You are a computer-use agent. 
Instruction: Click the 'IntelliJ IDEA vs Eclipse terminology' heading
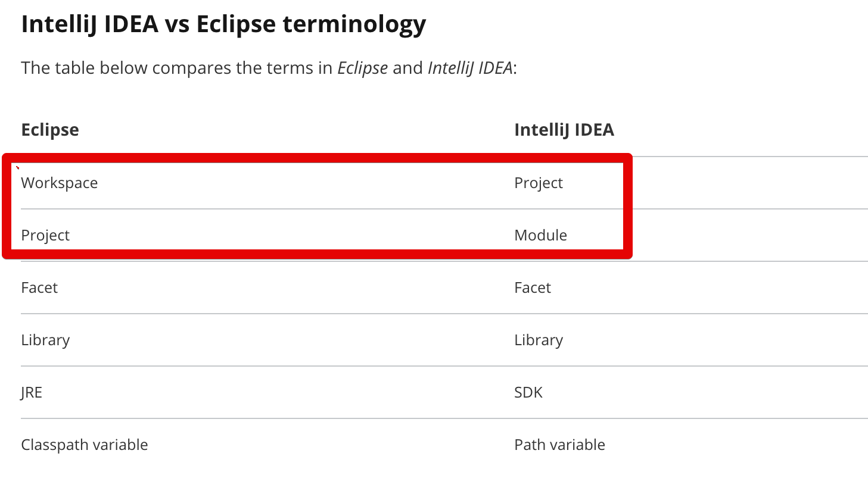(223, 25)
